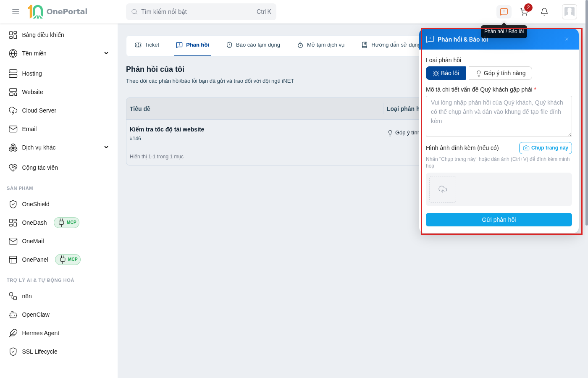Click the feedback description text area
Image resolution: width=588 pixels, height=378 pixels.
coord(499,116)
